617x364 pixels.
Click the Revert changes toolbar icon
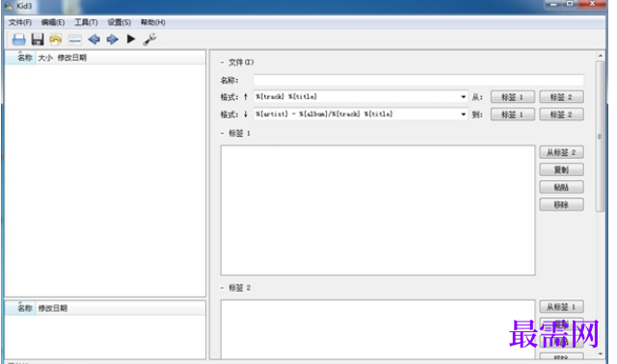click(x=56, y=39)
